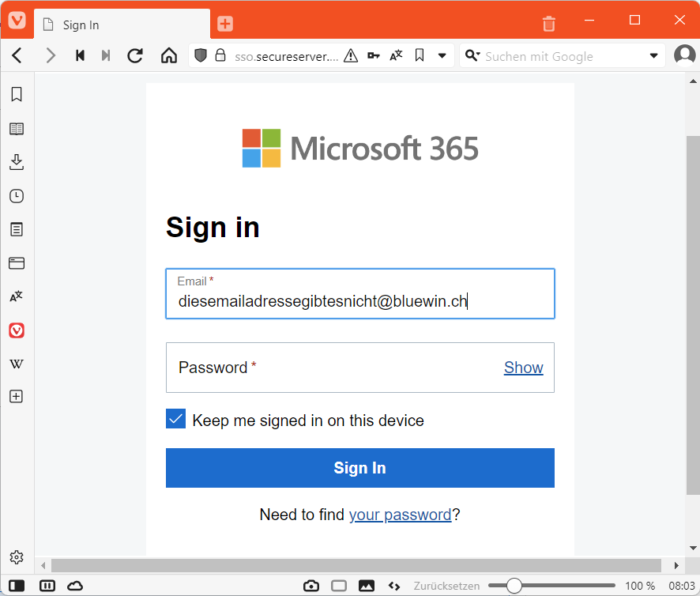Select the Sign In tab

tap(122, 25)
